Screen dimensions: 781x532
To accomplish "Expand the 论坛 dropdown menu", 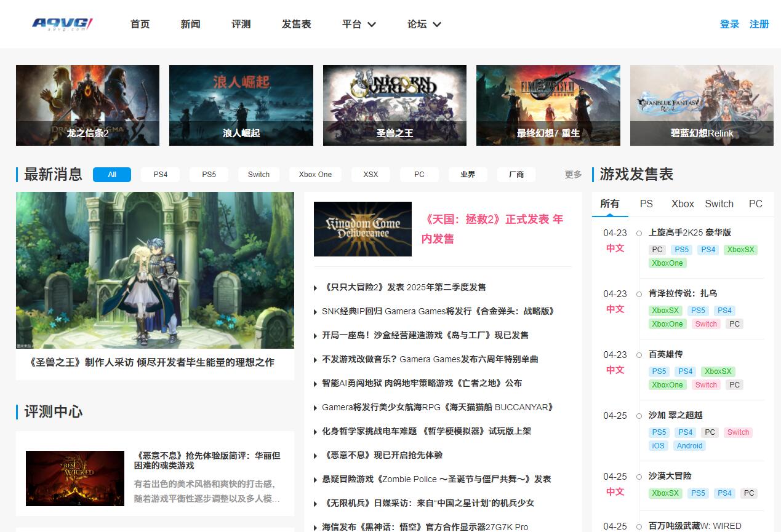I will (424, 24).
